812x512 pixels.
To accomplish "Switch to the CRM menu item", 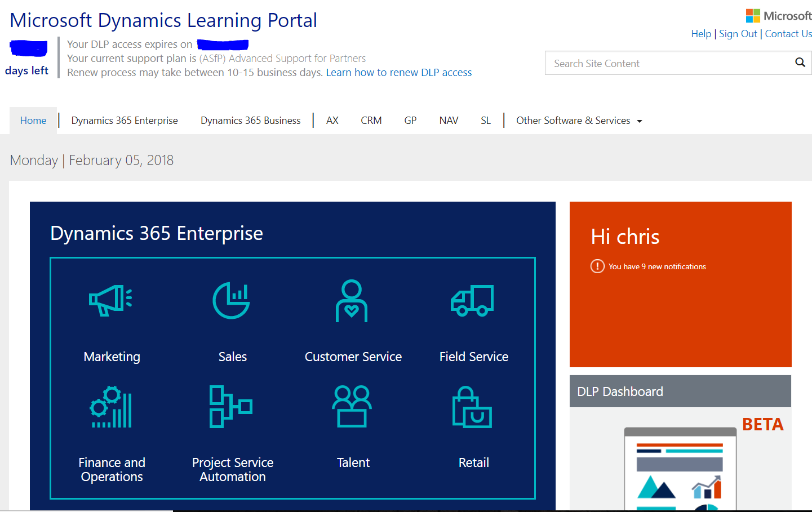I will 371,121.
